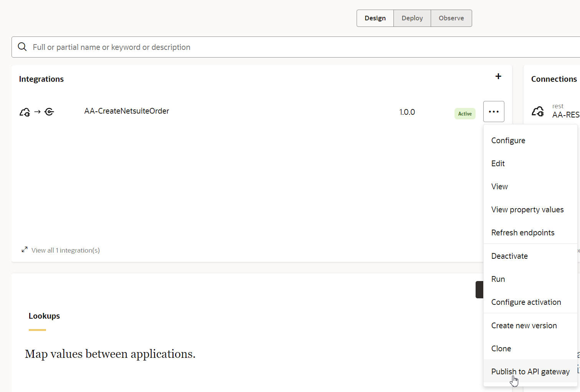Click Publish to API gateway

tap(530, 372)
